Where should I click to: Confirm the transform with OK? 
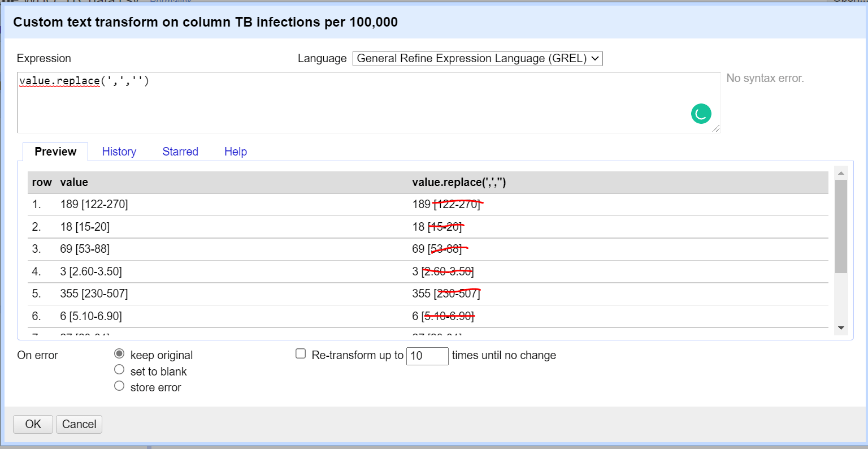(33, 424)
